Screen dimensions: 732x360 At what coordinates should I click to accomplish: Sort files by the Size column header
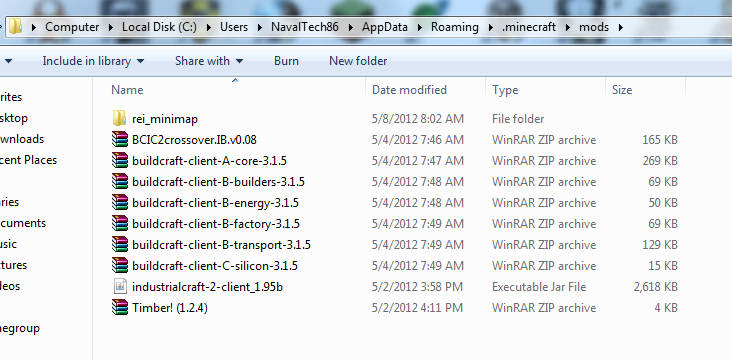pos(622,90)
